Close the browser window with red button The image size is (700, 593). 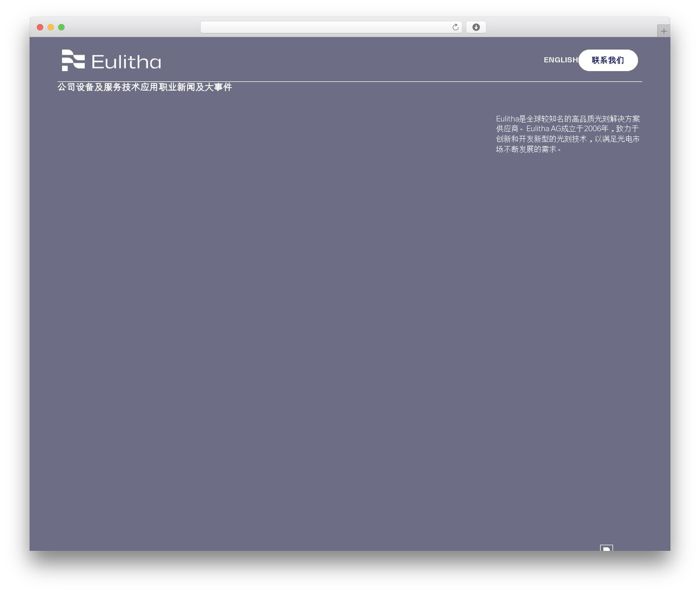(40, 27)
